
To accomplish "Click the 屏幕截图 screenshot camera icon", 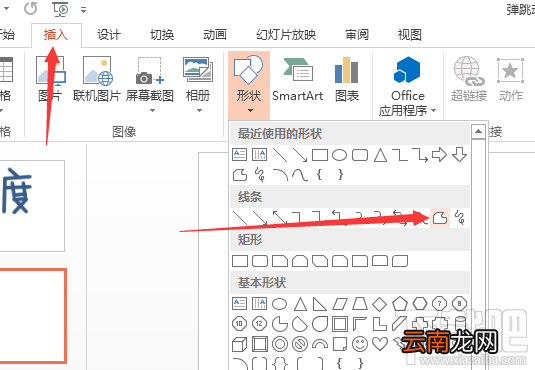I will [149, 72].
